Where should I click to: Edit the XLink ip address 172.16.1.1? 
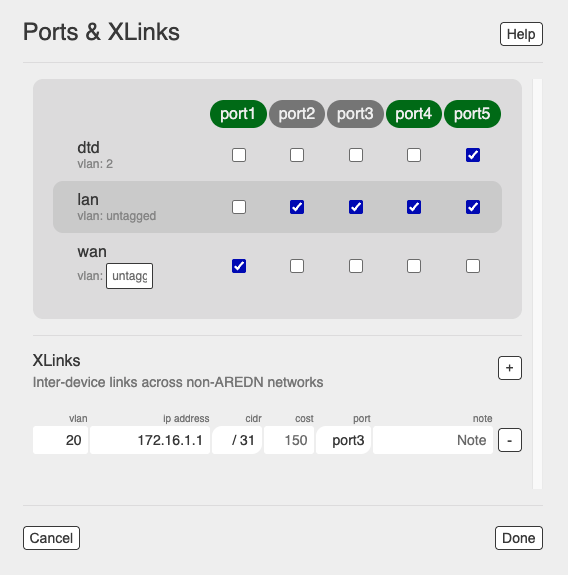click(150, 440)
